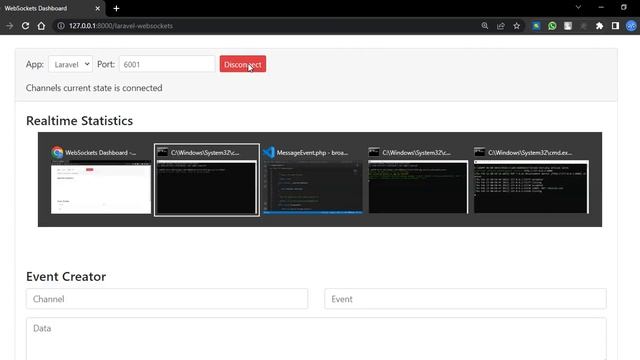This screenshot has height=360, width=640.
Task: Focus the Port field showing 6001
Action: point(167,64)
